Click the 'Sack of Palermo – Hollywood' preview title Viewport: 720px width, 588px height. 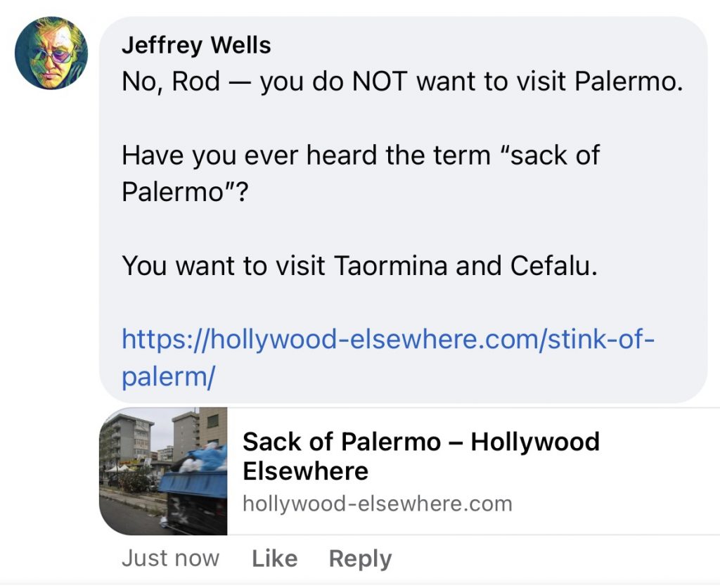(x=420, y=442)
